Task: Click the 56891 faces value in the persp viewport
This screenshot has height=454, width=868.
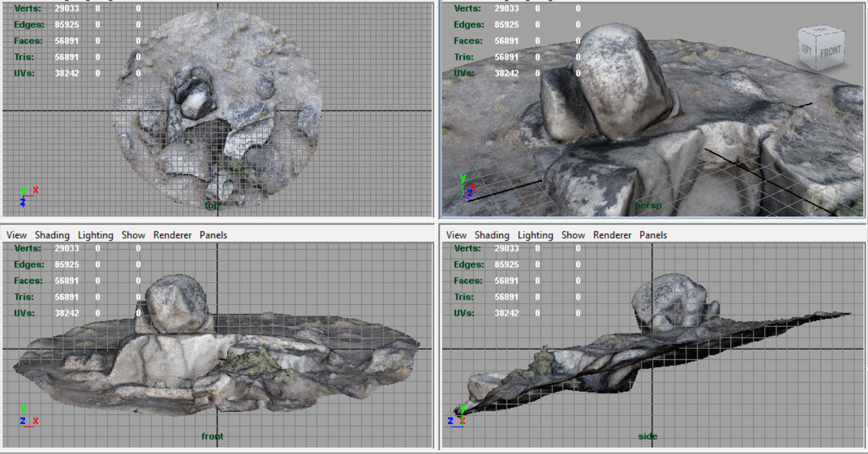Action: coord(507,41)
